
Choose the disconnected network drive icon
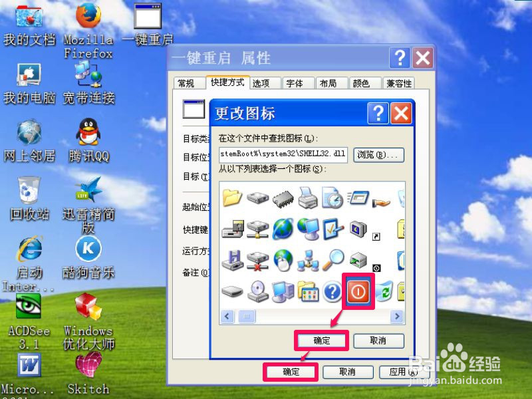257,261
